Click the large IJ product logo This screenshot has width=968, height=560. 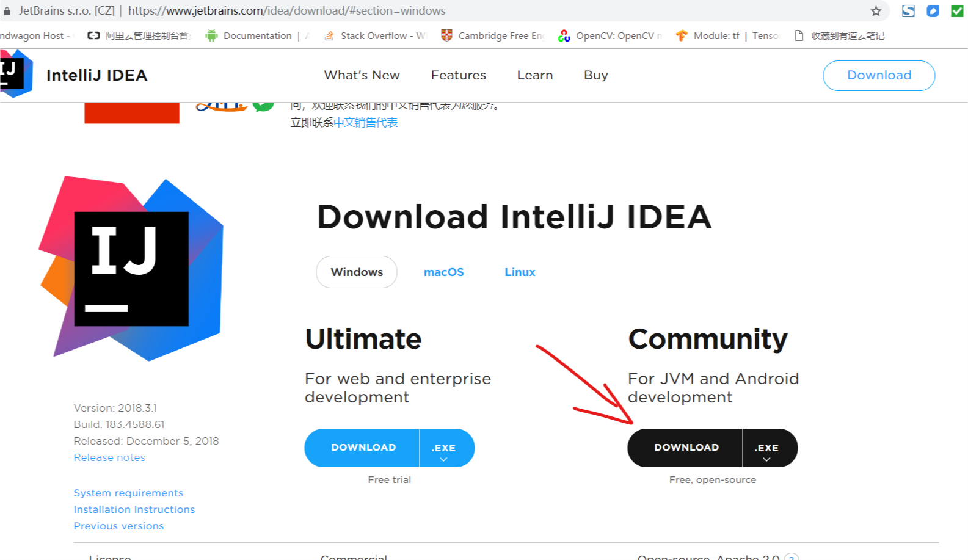pyautogui.click(x=131, y=269)
